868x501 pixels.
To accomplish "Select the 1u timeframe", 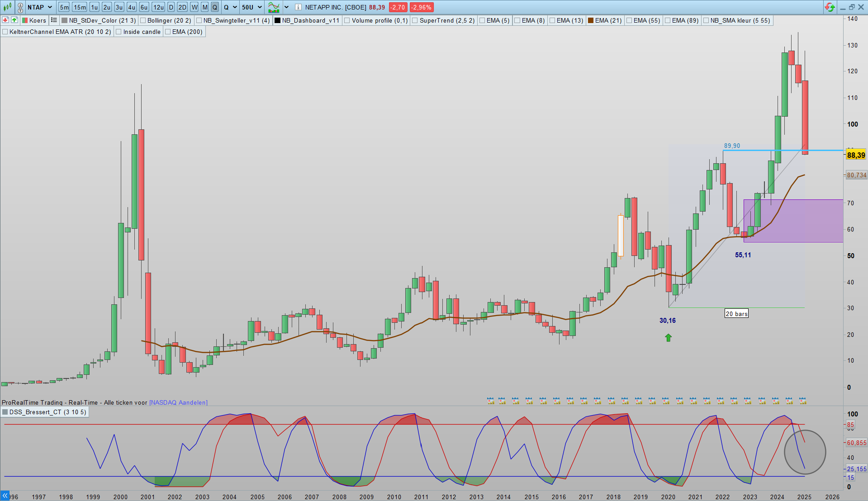I will coord(94,7).
